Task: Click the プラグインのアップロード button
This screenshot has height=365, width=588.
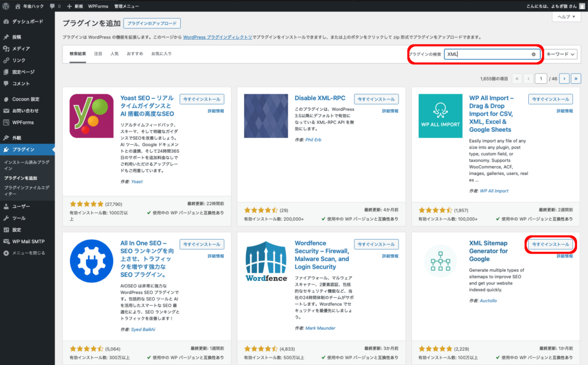Action: 152,24
